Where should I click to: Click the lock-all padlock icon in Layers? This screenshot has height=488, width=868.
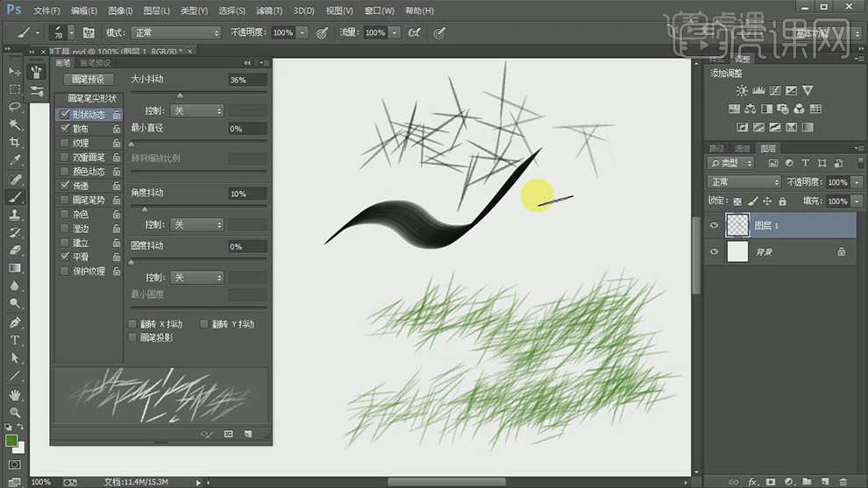pyautogui.click(x=780, y=202)
